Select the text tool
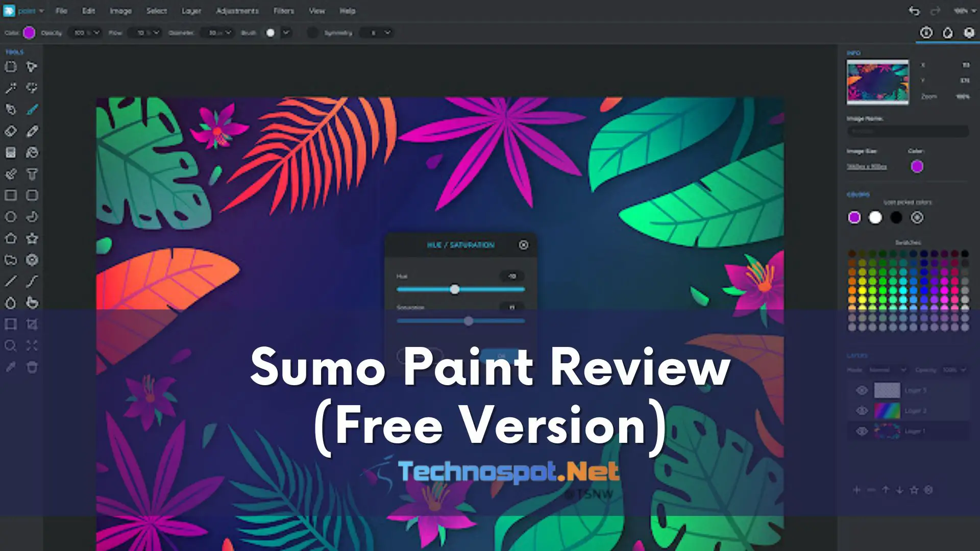Screen dimensions: 980x551 click(x=32, y=174)
